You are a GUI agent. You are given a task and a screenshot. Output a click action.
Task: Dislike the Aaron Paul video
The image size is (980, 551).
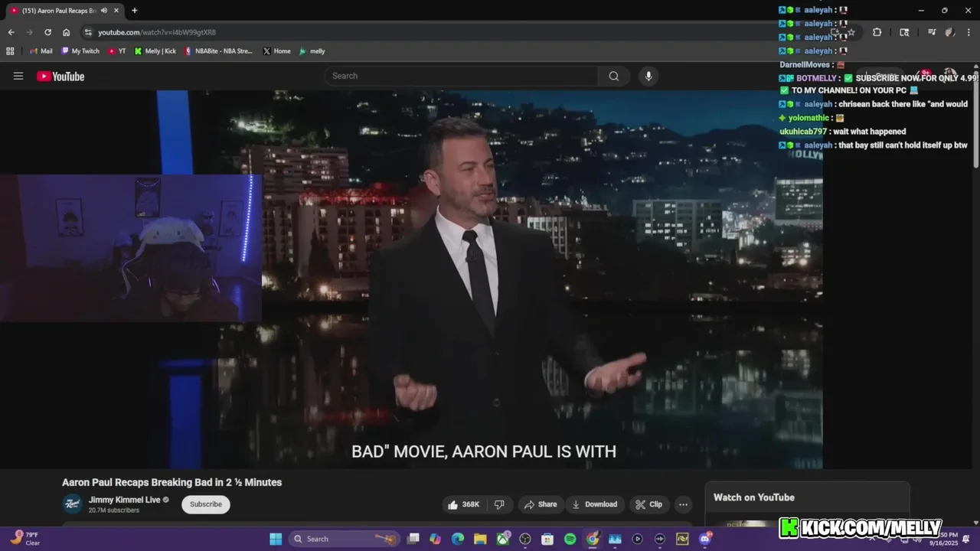click(499, 504)
